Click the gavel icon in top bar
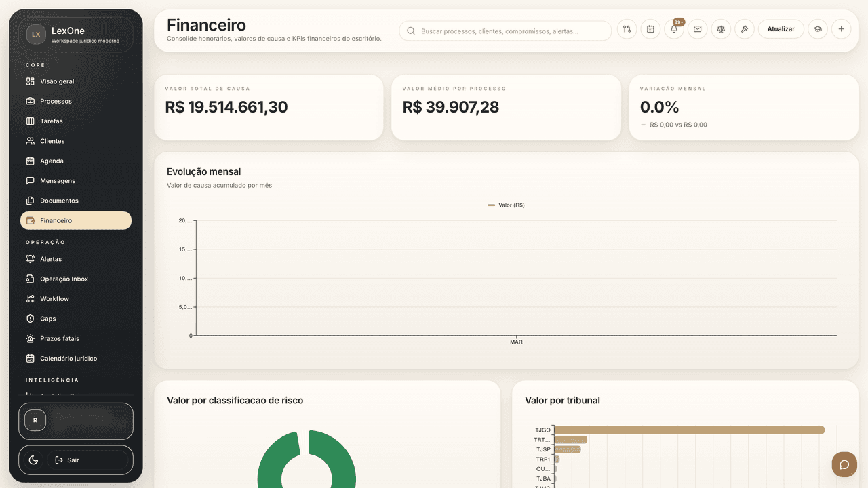The height and width of the screenshot is (488, 868). 744,29
